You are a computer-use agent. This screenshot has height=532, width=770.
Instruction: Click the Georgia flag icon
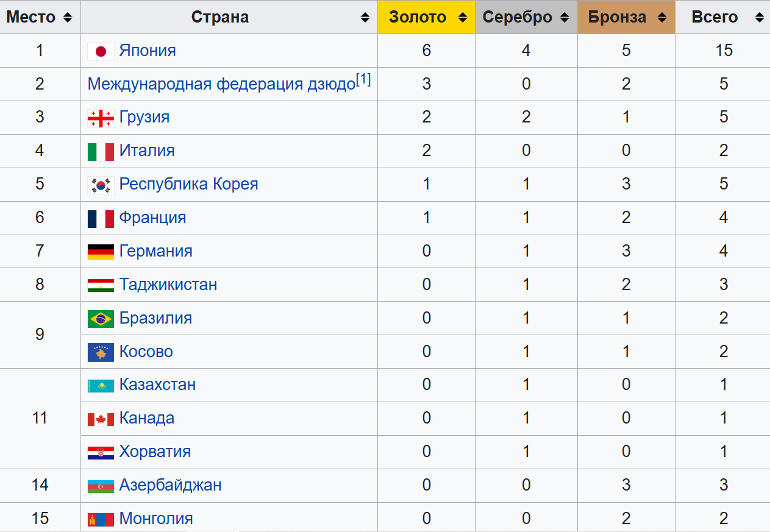tap(101, 118)
